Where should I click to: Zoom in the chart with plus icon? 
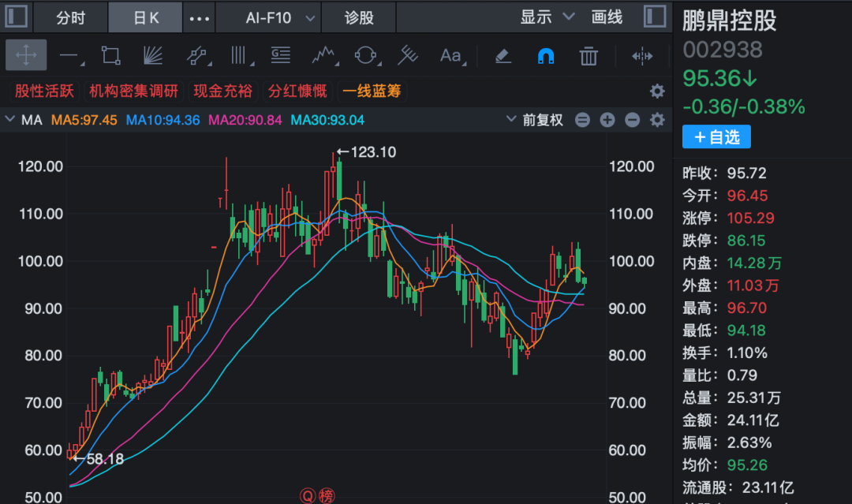click(x=607, y=119)
